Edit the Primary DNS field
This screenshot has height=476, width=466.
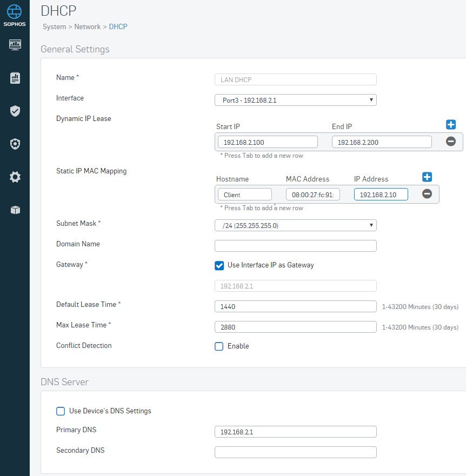tap(296, 432)
